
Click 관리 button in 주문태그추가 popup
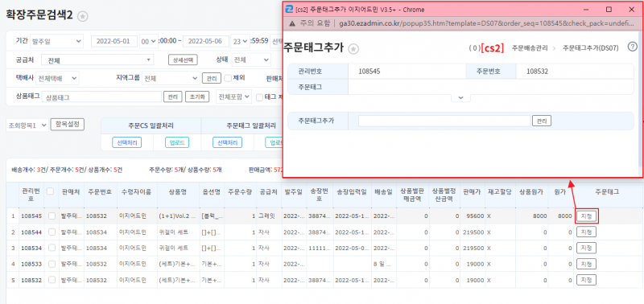tap(542, 121)
